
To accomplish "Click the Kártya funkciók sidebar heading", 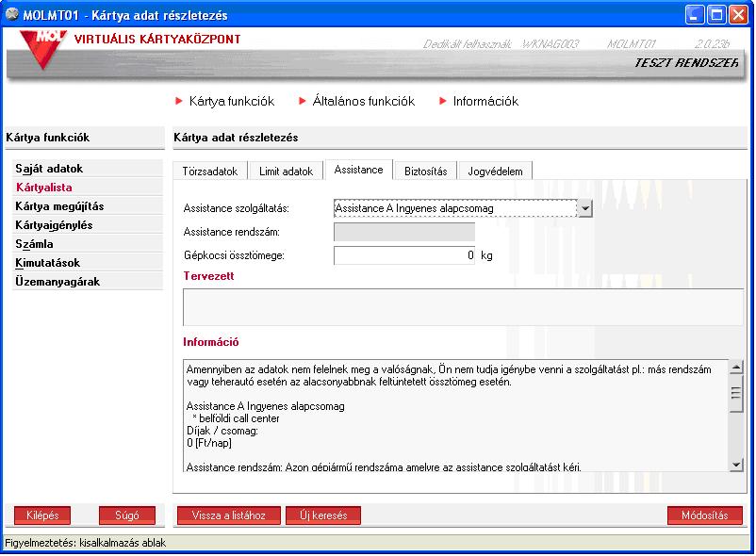I will [48, 138].
